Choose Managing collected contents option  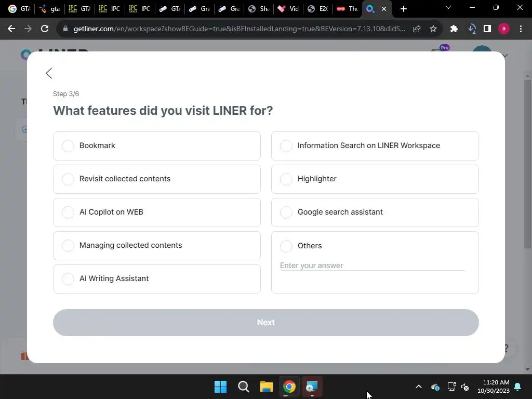point(157,246)
